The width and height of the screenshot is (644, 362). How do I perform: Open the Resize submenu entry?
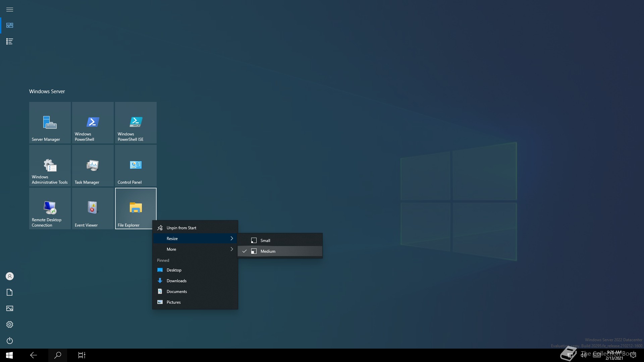click(x=195, y=239)
